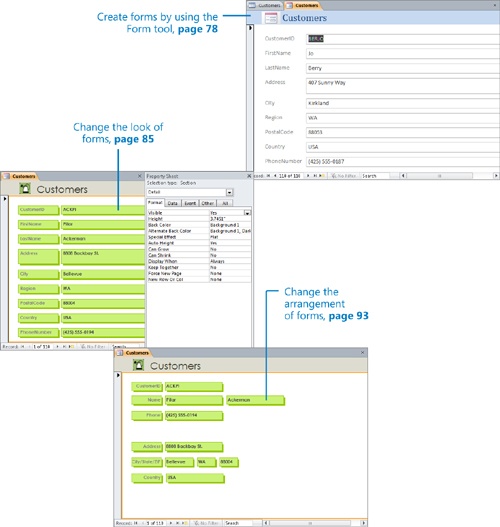The image size is (500, 527).
Task: Click record number box in bottom Customers form
Action: [x=155, y=523]
